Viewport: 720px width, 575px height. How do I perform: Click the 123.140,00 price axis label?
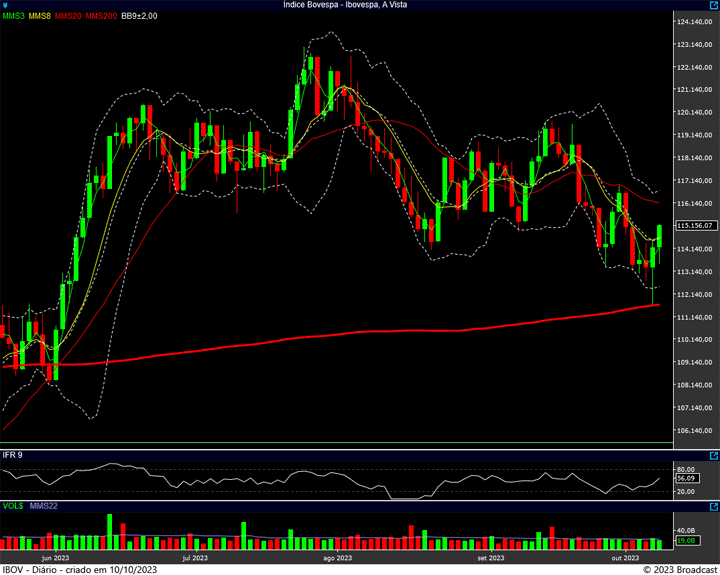[x=694, y=45]
